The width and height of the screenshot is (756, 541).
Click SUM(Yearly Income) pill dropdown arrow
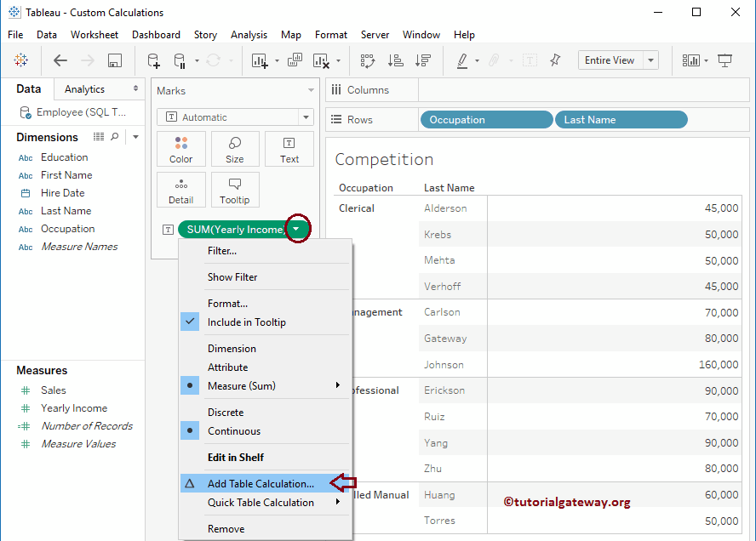point(296,229)
